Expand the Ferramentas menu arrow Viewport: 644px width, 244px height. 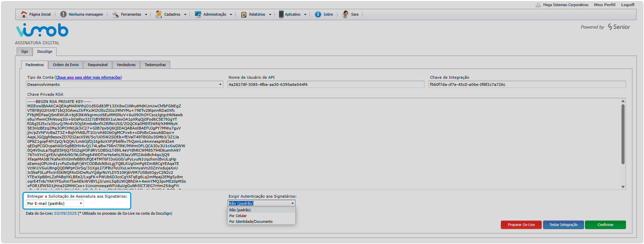(146, 15)
